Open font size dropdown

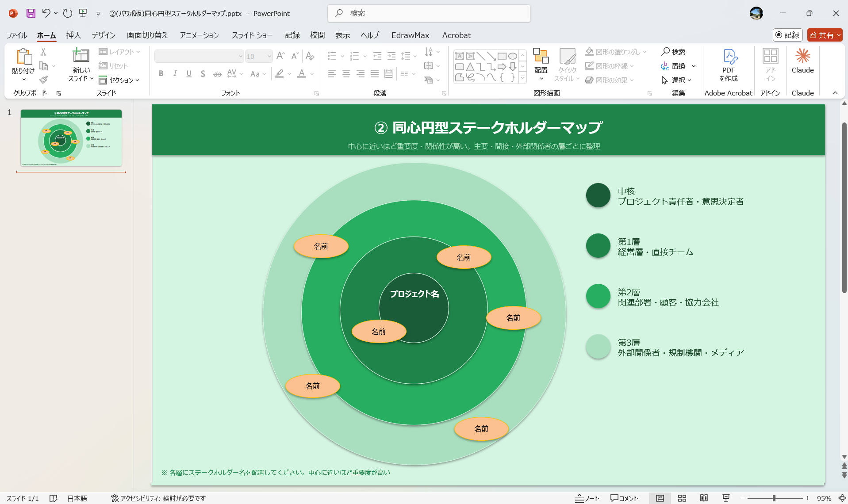(269, 56)
